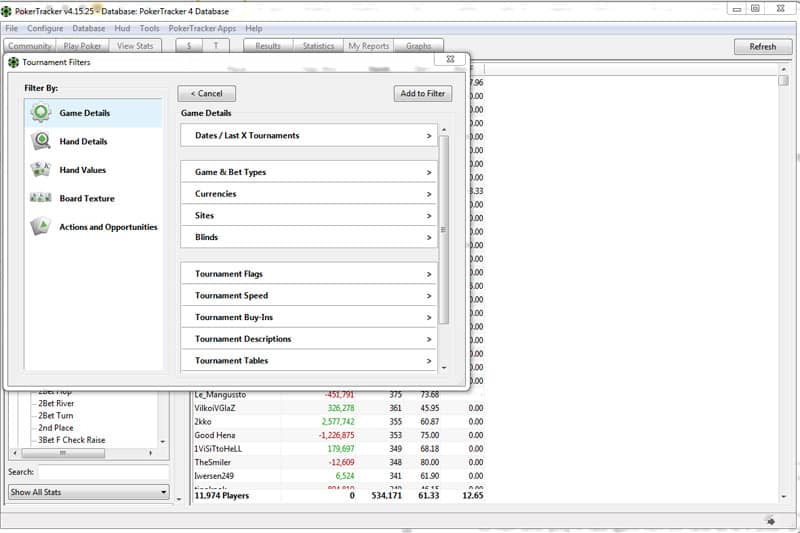
Task: Select the 1ViSiTtoHeLL player row
Action: tap(339, 449)
